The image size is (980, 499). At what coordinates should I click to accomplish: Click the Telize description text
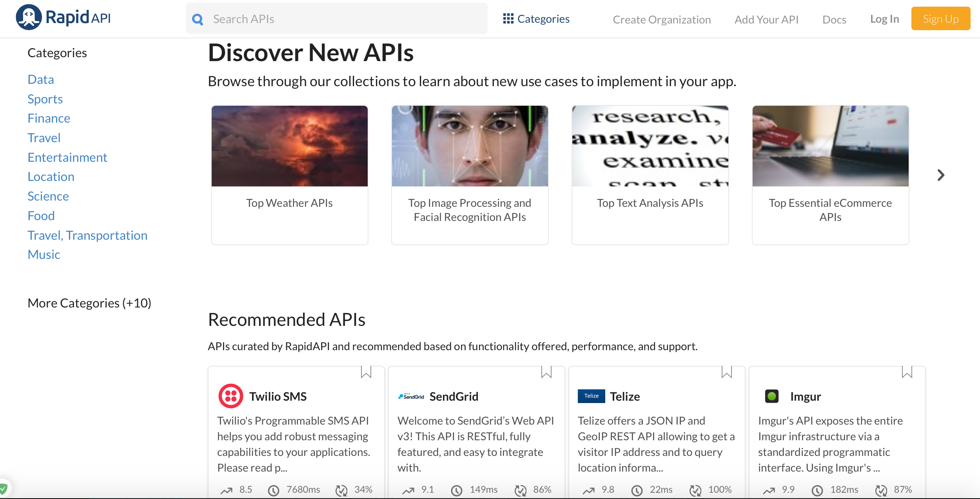[x=656, y=444]
